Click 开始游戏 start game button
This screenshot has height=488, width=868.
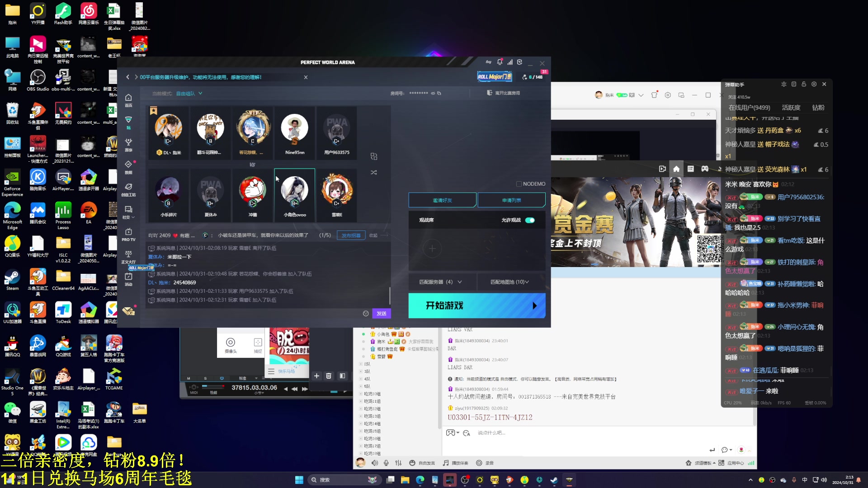(477, 305)
